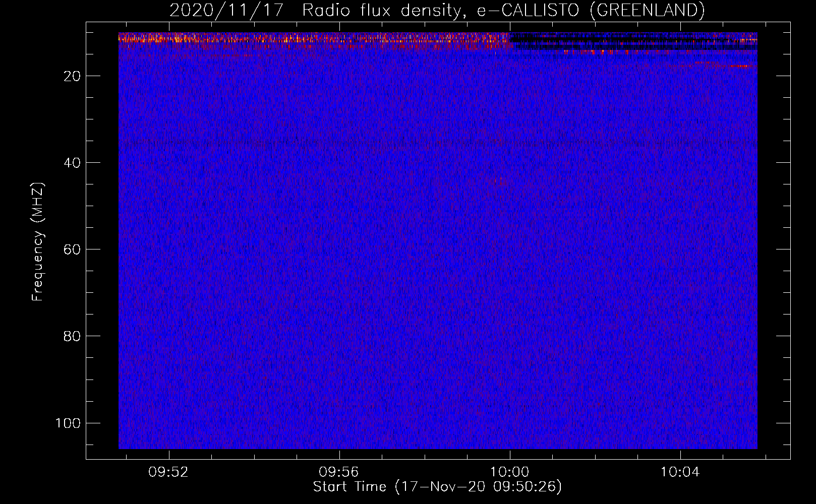Click the 20 frequency tick label
Viewport: 816px width, 504px height.
[x=72, y=76]
